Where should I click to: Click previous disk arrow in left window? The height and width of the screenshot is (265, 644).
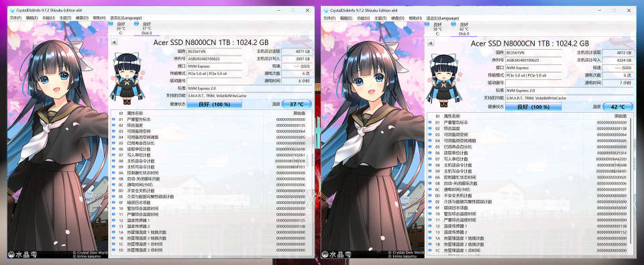114,42
